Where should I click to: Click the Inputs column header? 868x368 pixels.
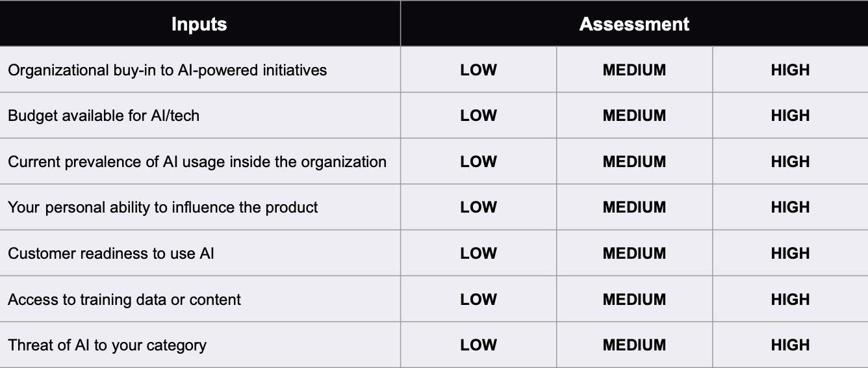pyautogui.click(x=199, y=24)
